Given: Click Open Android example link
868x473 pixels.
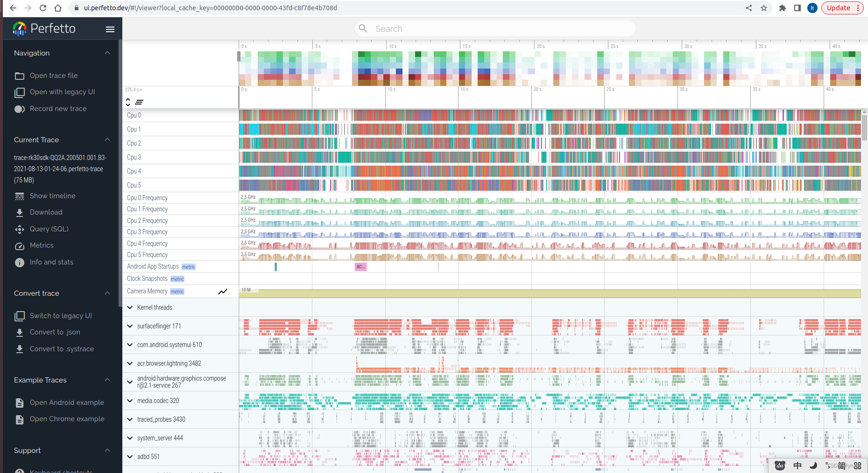Looking at the screenshot, I should pos(67,403).
